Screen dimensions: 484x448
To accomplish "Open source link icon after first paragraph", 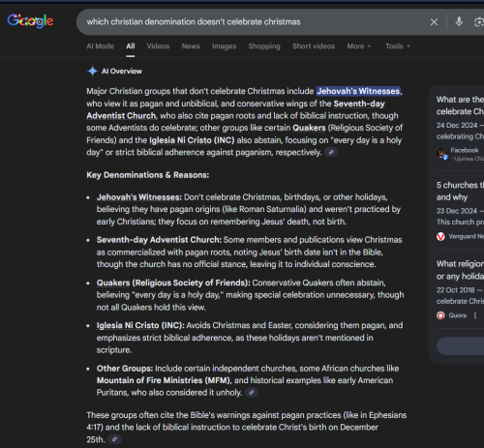I will [331, 152].
